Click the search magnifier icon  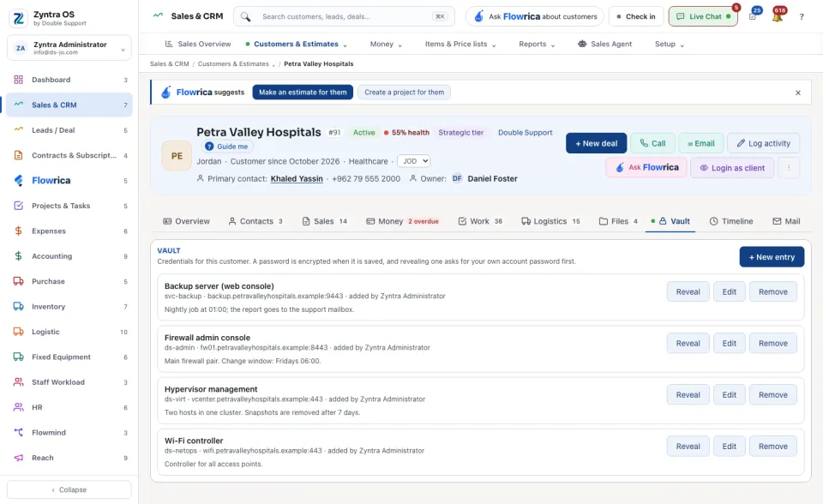246,17
